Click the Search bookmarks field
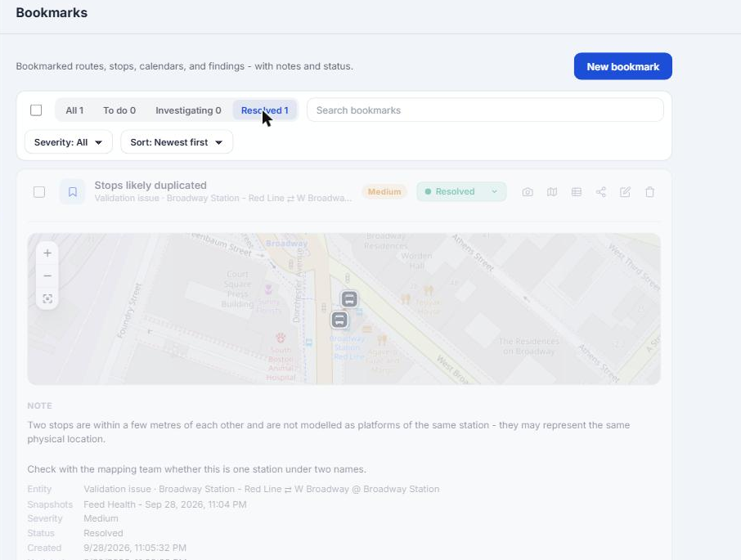Screen dimensions: 741x560 pos(485,110)
